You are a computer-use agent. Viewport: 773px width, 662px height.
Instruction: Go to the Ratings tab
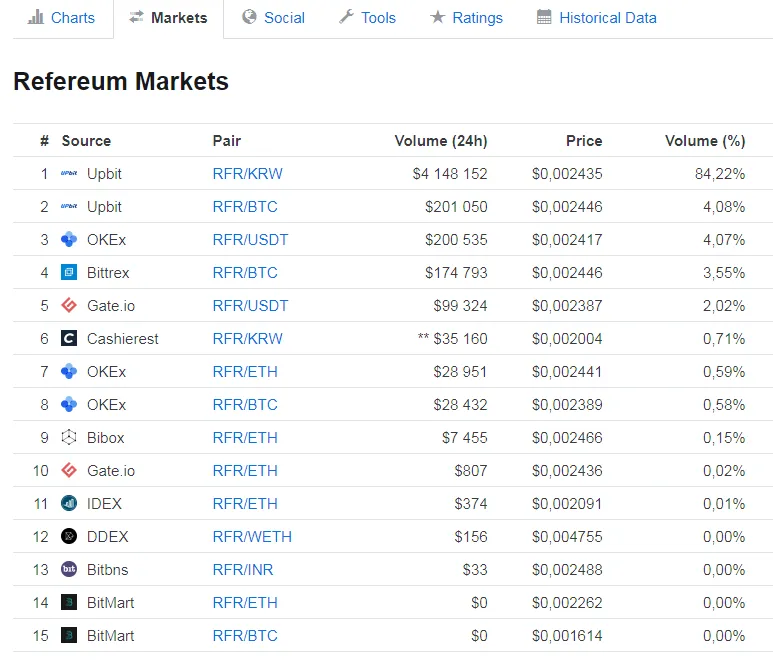466,18
